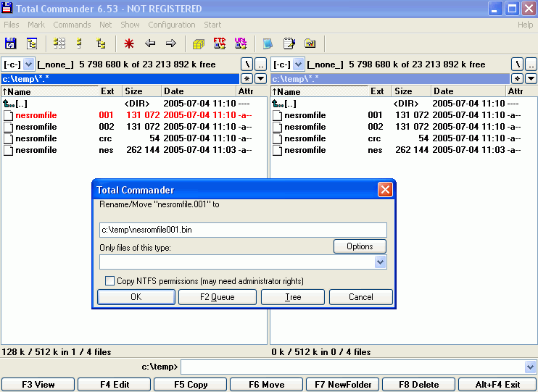The width and height of the screenshot is (538, 392).
Task: Open the directory tree toolbar icon
Action: [32, 43]
